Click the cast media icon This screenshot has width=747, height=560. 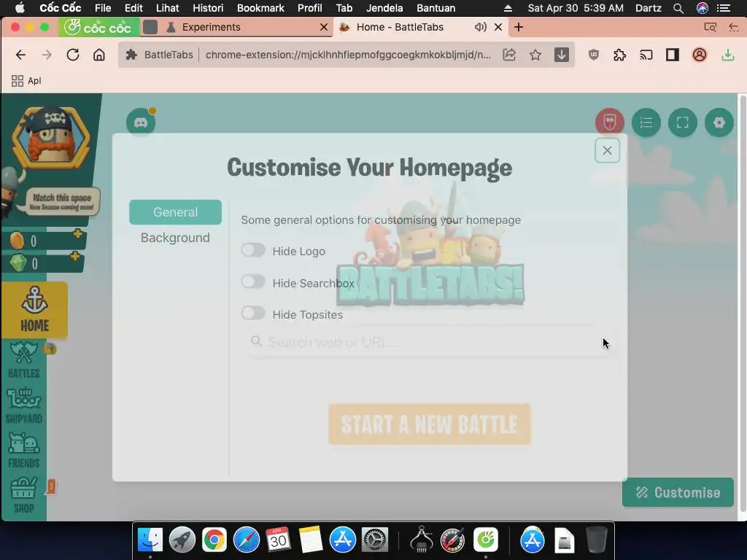point(646,55)
